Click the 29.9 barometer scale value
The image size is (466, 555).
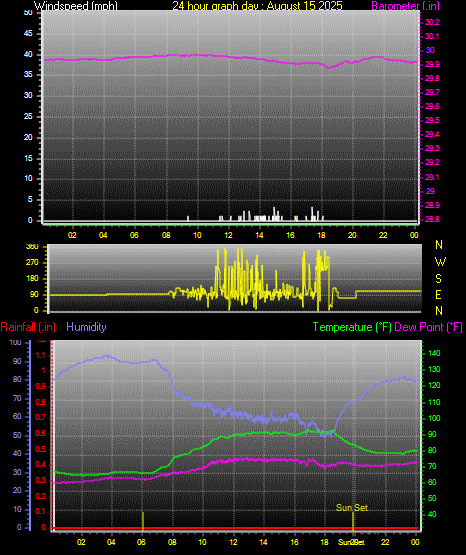pos(432,64)
